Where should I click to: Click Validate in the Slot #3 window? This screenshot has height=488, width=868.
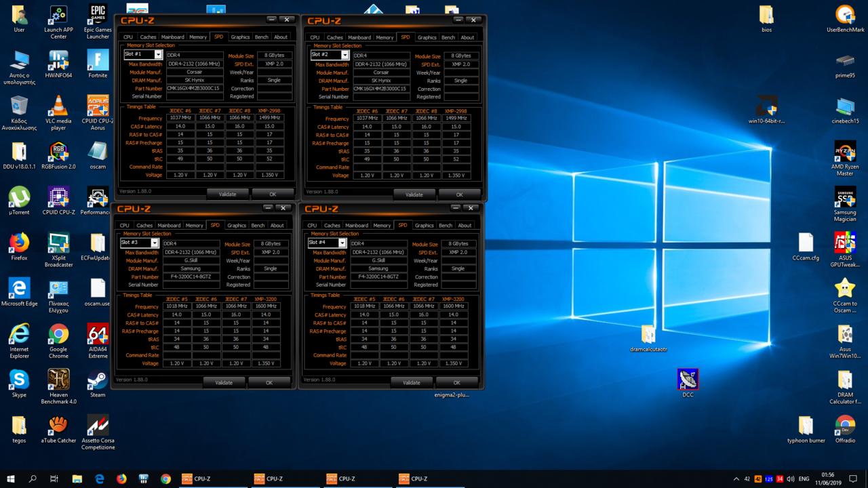click(224, 382)
